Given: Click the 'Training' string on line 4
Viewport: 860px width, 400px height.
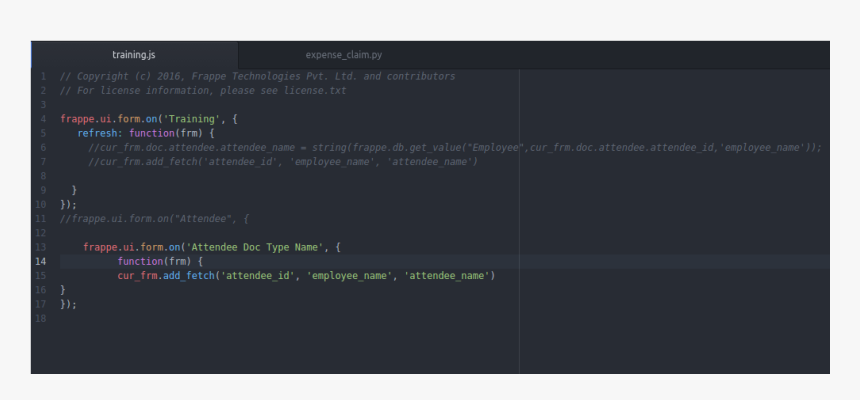Looking at the screenshot, I should [192, 119].
